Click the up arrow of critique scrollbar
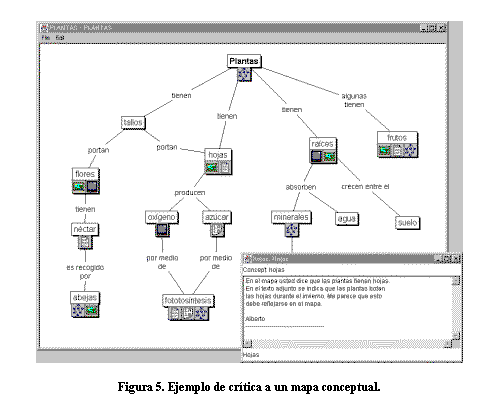 pyautogui.click(x=456, y=280)
